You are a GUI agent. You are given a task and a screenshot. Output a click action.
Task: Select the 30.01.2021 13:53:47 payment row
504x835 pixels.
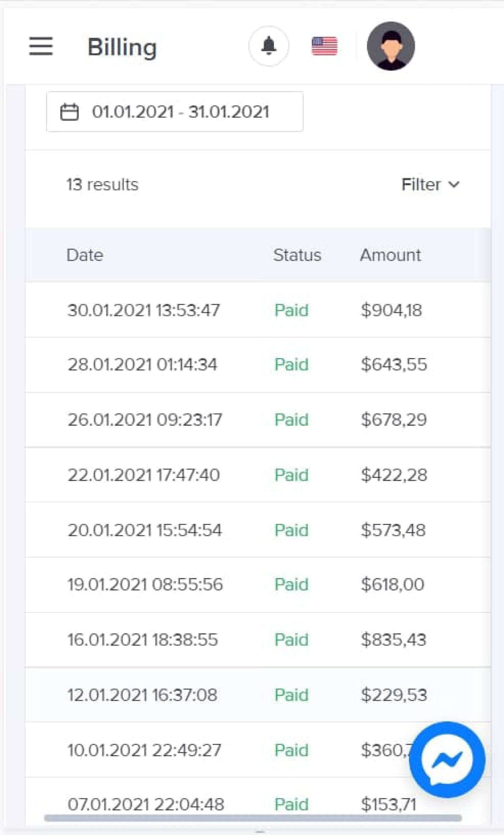(x=258, y=310)
